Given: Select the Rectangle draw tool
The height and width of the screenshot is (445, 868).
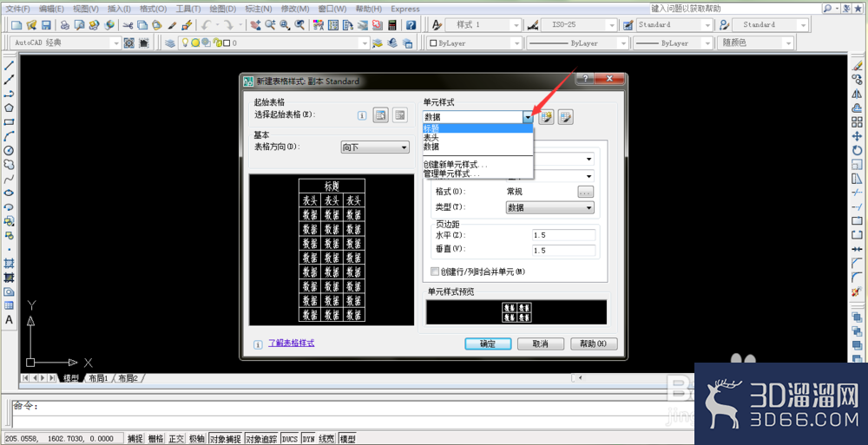Looking at the screenshot, I should click(9, 122).
